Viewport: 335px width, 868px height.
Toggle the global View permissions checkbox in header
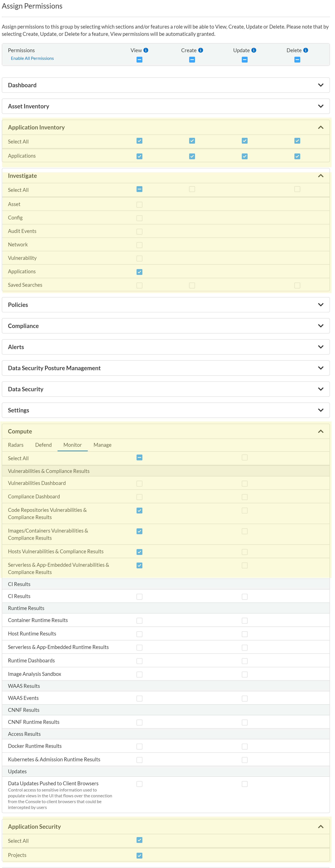coord(139,60)
